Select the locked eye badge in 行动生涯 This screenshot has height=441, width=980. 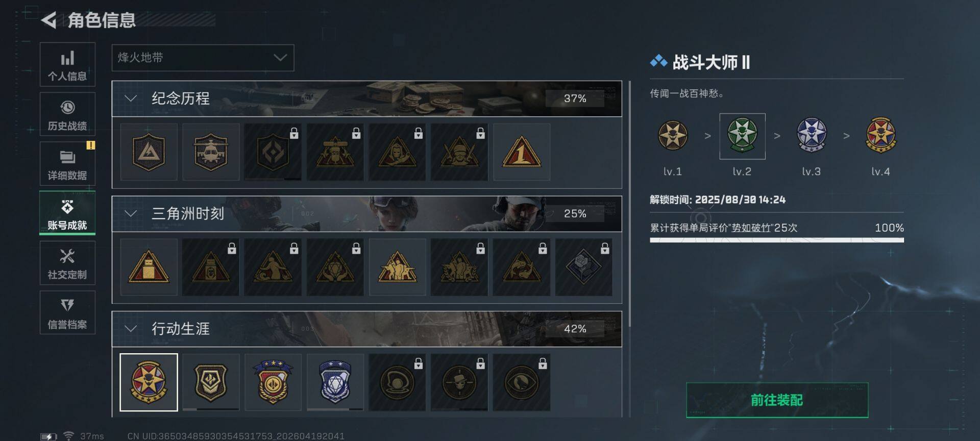point(522,382)
